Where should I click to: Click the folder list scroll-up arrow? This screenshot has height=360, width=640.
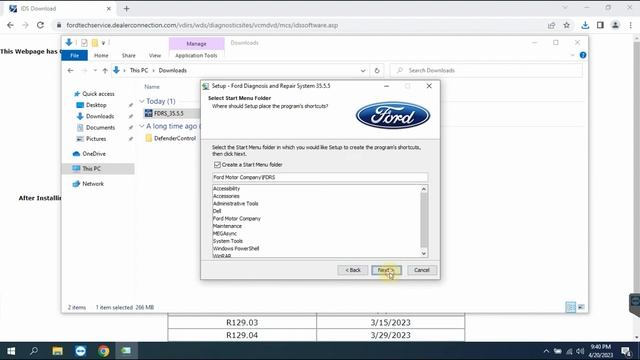424,189
